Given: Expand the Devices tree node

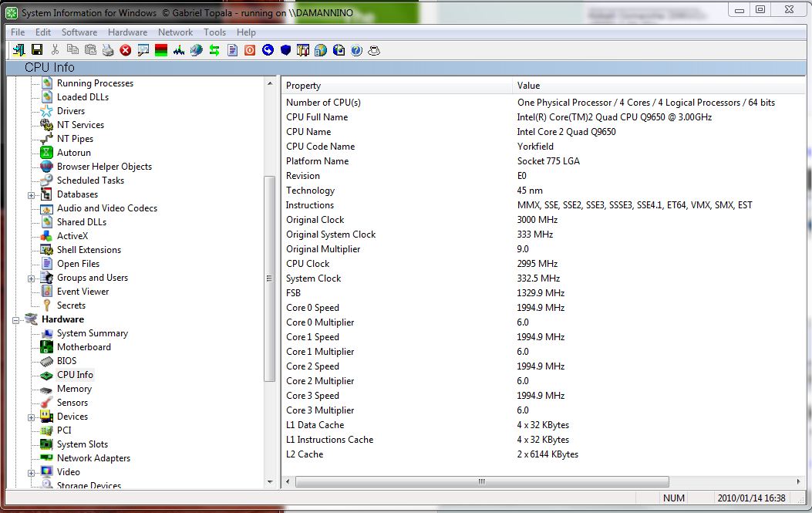Looking at the screenshot, I should click(31, 417).
